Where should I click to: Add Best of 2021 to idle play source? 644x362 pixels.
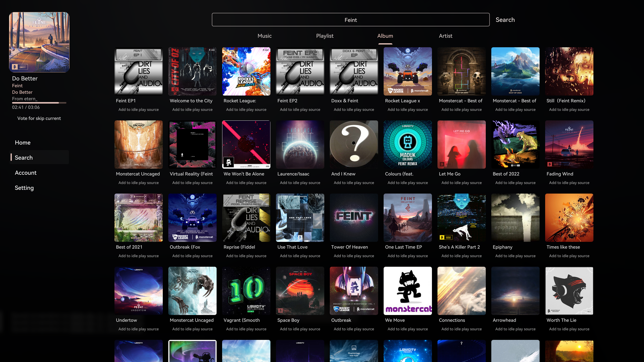[x=139, y=256]
